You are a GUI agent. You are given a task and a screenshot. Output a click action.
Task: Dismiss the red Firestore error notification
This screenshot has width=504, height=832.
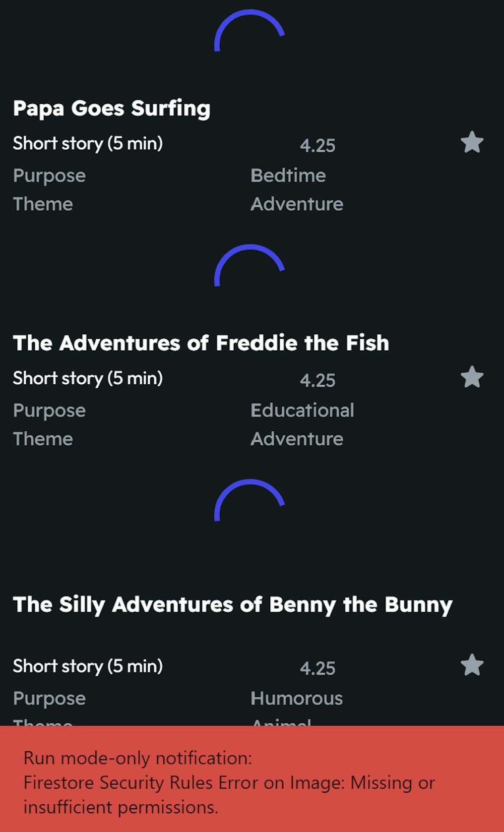click(x=252, y=783)
